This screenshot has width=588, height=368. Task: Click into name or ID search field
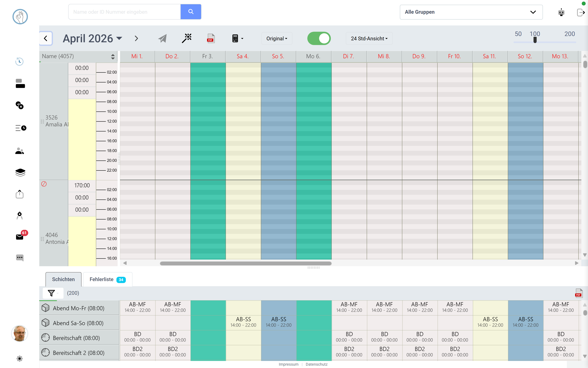point(124,12)
